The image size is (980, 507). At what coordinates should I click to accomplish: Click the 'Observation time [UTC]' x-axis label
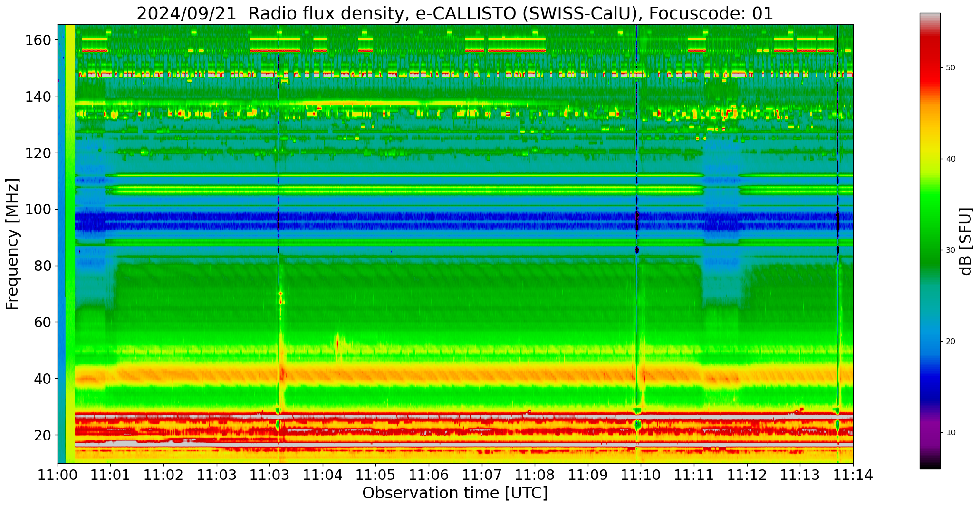click(x=455, y=493)
